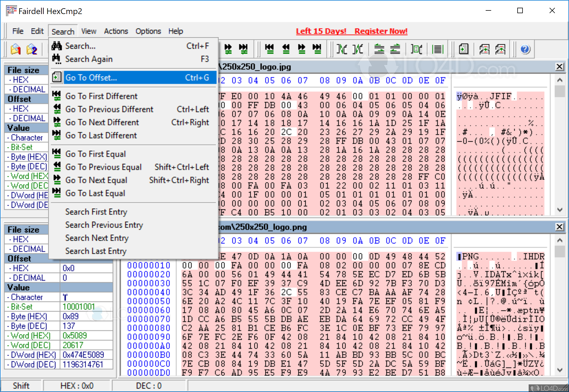The image size is (569, 392).
Task: Open second file using the '2' toolbar icon
Action: [x=32, y=49]
